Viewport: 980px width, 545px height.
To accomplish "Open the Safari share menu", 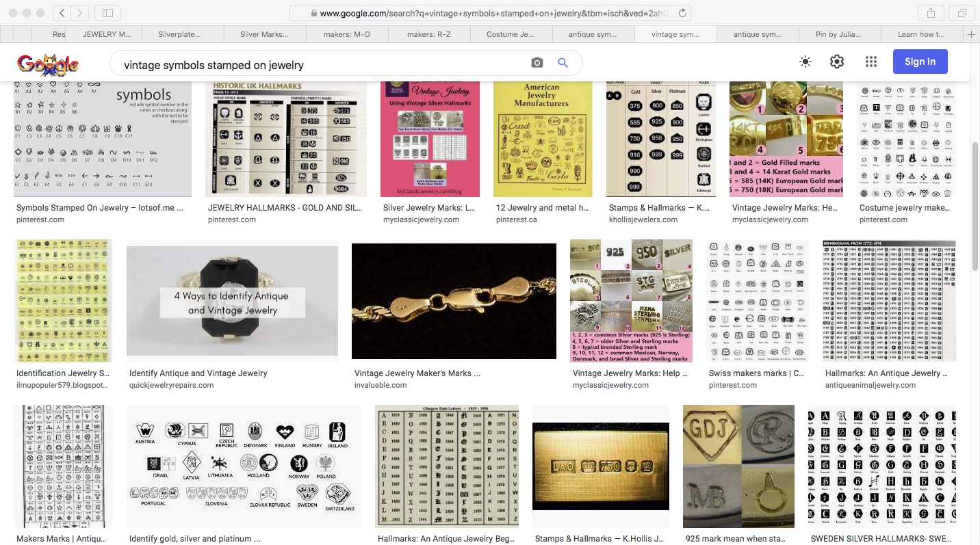I will click(931, 13).
